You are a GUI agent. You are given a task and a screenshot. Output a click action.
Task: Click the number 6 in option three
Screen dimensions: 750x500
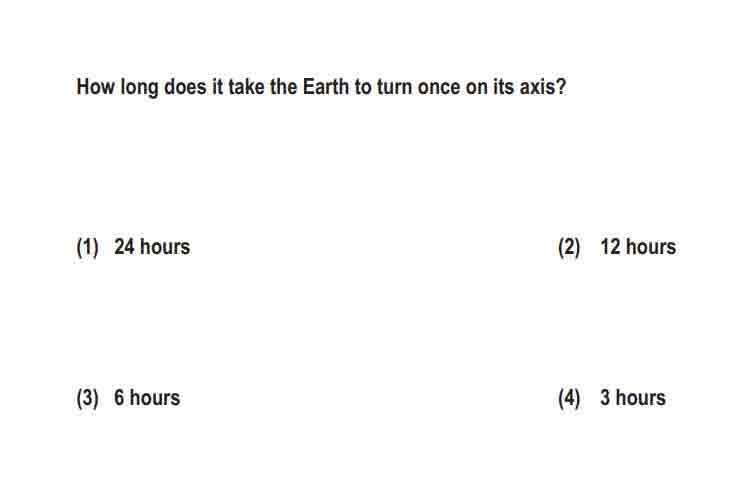119,398
